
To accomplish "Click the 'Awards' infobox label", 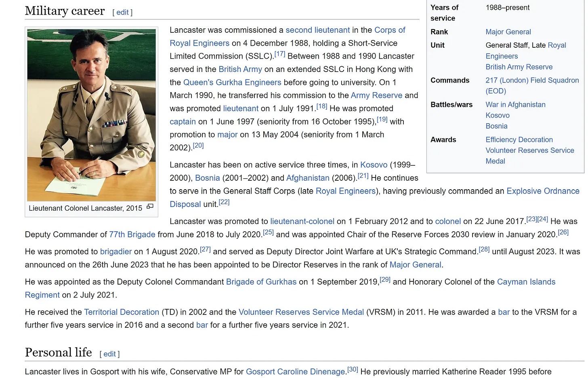I will tap(443, 140).
